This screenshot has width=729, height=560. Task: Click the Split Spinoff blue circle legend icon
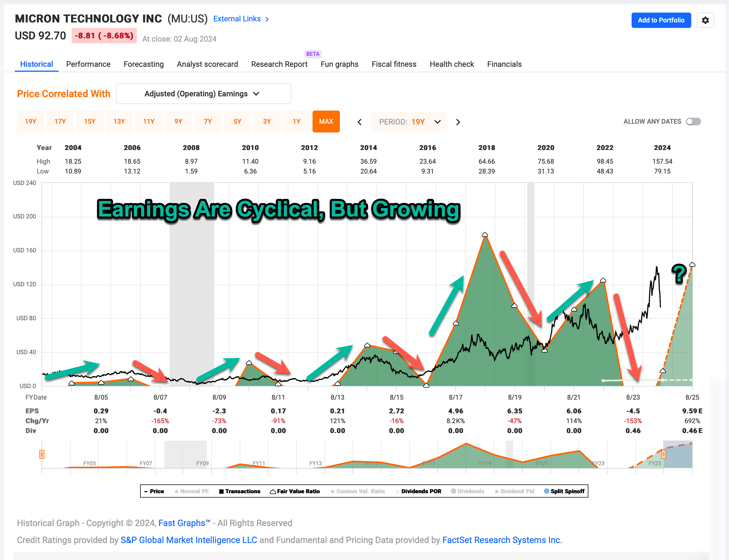tap(546, 491)
